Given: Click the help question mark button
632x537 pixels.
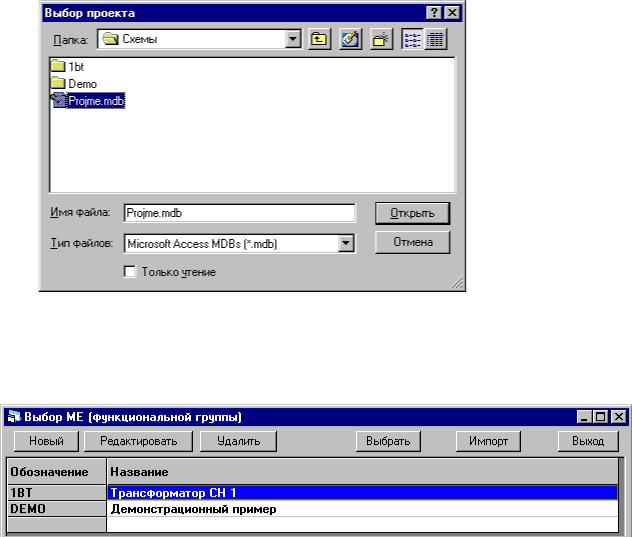Looking at the screenshot, I should [436, 13].
